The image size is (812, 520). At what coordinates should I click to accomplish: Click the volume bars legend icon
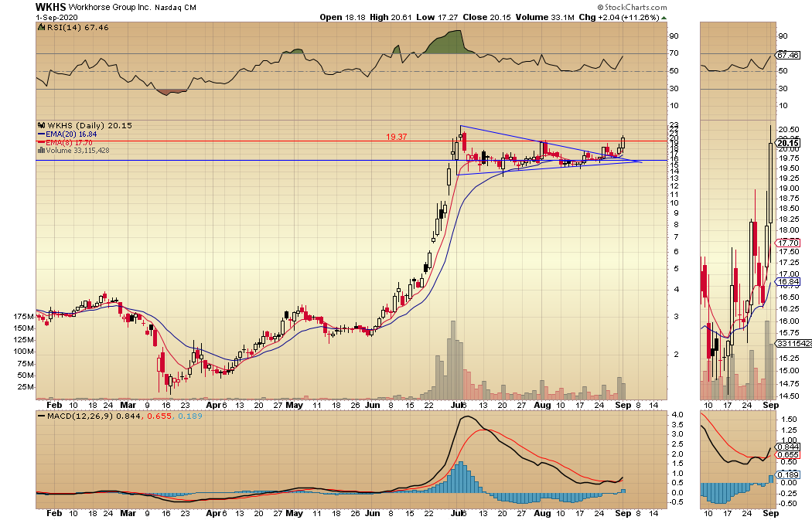[x=42, y=151]
